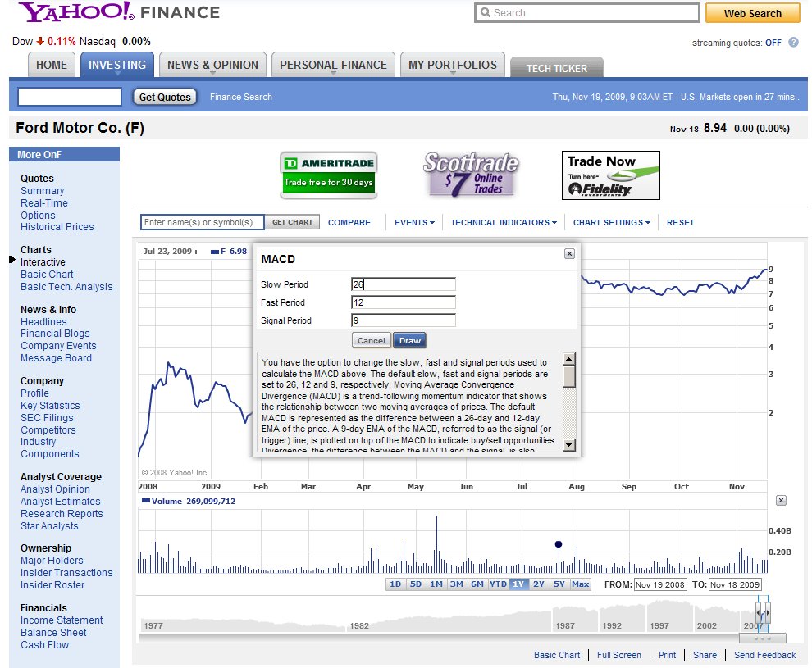Toggle streaming quotes OFF link
The image size is (812, 668).
point(773,43)
